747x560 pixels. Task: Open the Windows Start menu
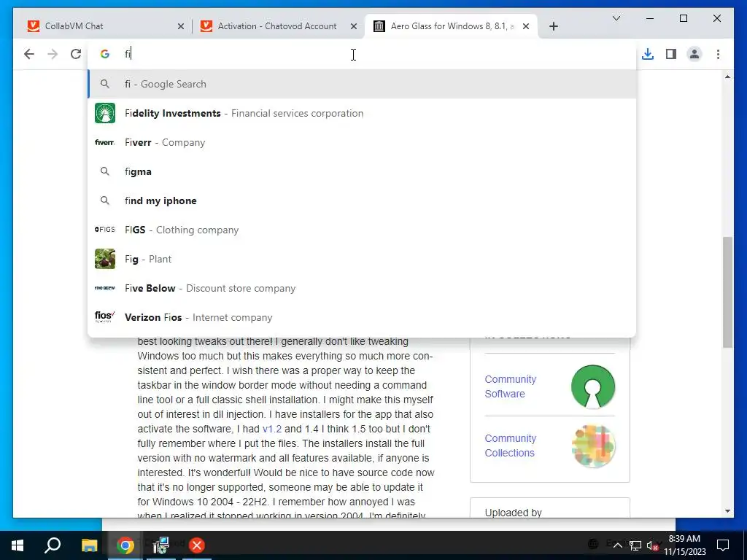point(18,545)
